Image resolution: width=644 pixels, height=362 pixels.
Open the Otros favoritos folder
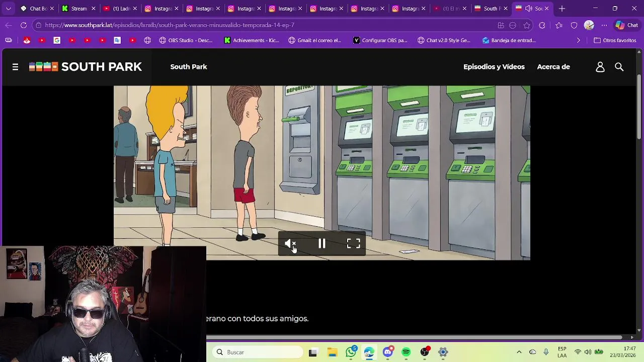pyautogui.click(x=615, y=40)
